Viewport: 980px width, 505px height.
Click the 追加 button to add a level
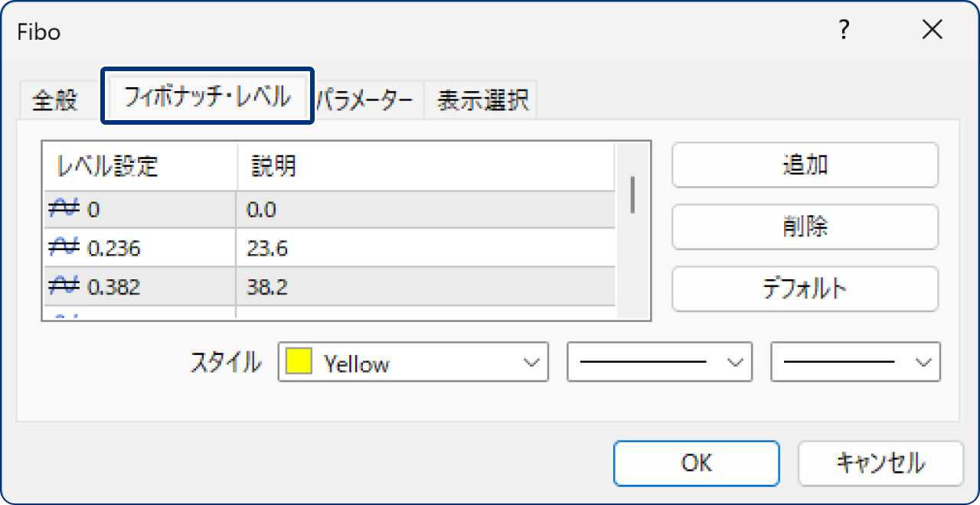(x=805, y=165)
